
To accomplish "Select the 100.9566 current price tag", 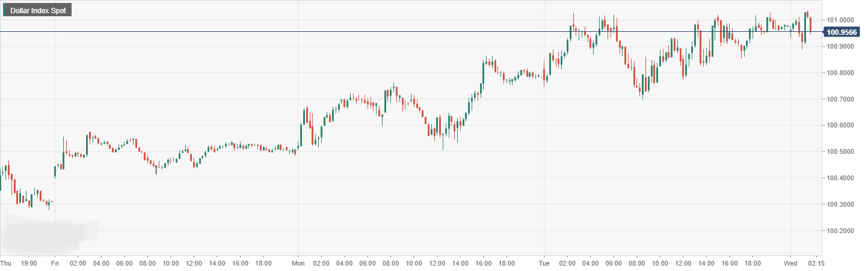I will click(842, 32).
